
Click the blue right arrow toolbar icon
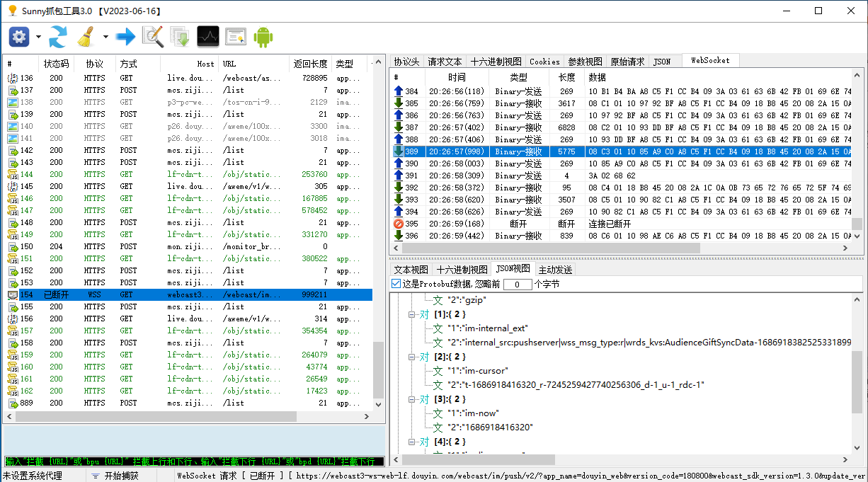(125, 37)
